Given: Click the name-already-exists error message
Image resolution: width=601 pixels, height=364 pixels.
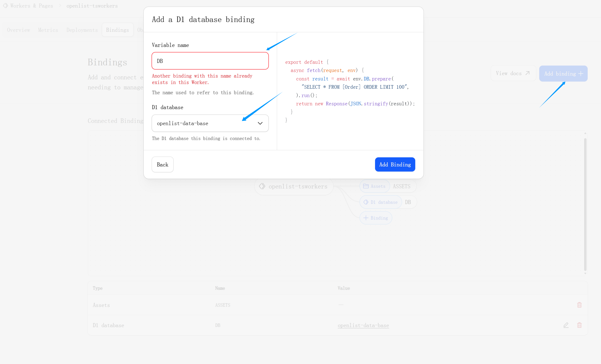Looking at the screenshot, I should click(202, 79).
